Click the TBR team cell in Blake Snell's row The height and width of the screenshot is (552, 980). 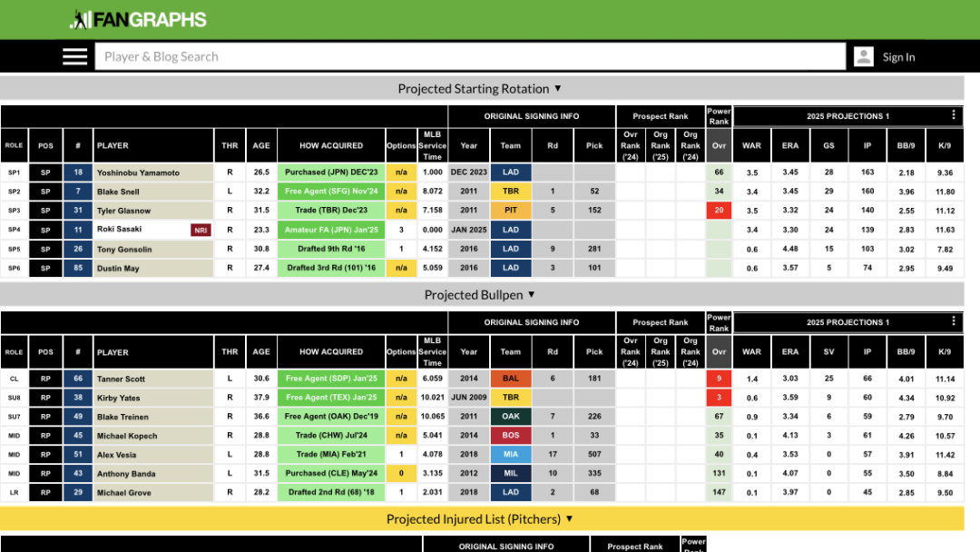click(511, 192)
